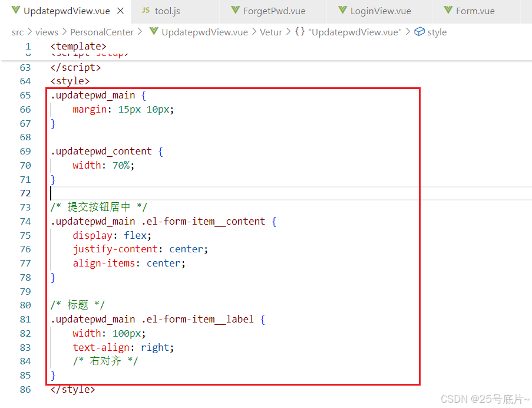Click the '<style>' opening tag
532x408 pixels.
pyautogui.click(x=70, y=81)
